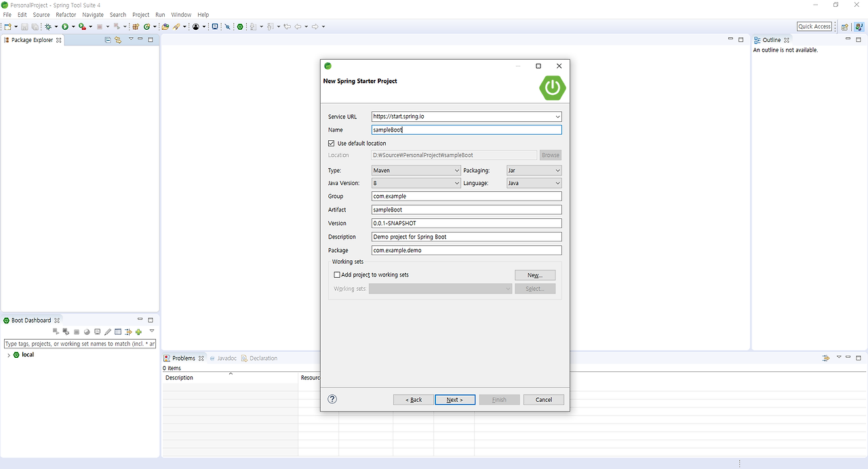Maximize the Package Explorer panel
This screenshot has height=469, width=868.
[x=151, y=39]
